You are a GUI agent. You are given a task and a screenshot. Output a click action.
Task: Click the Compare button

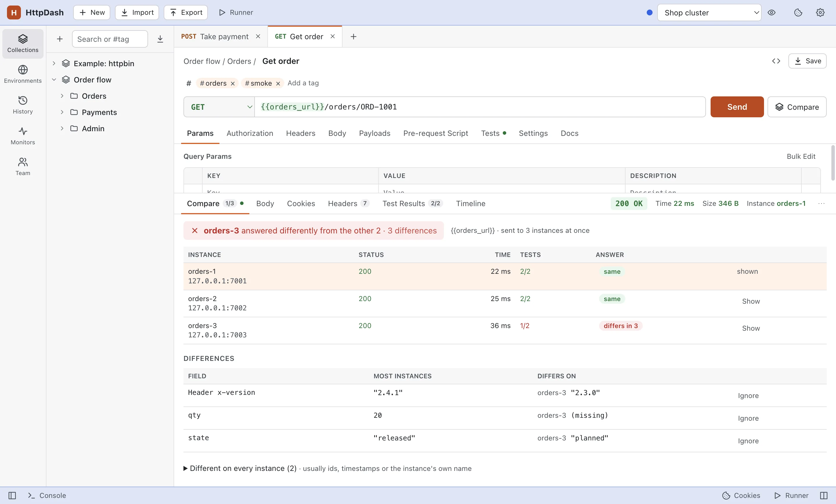[x=797, y=107]
